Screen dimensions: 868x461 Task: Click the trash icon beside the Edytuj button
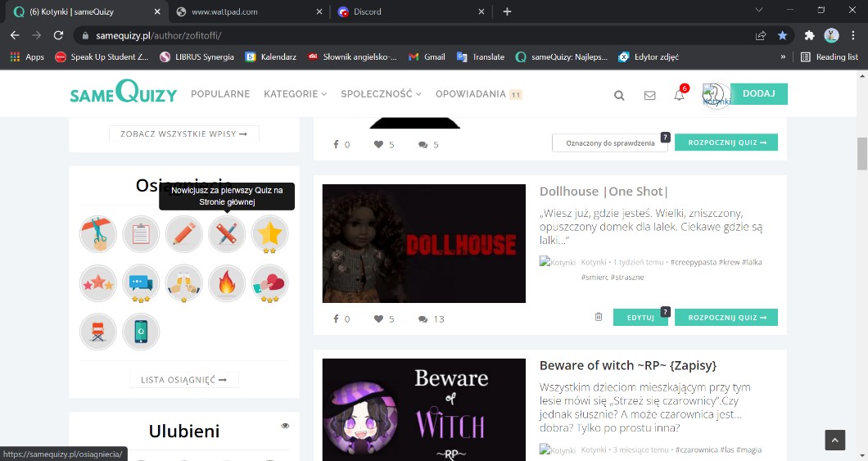click(x=599, y=318)
